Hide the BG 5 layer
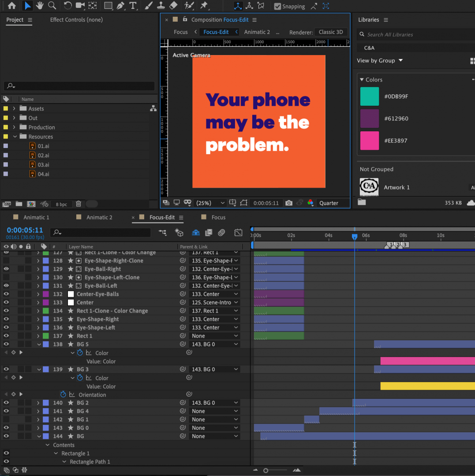The image size is (475, 476). click(6, 344)
